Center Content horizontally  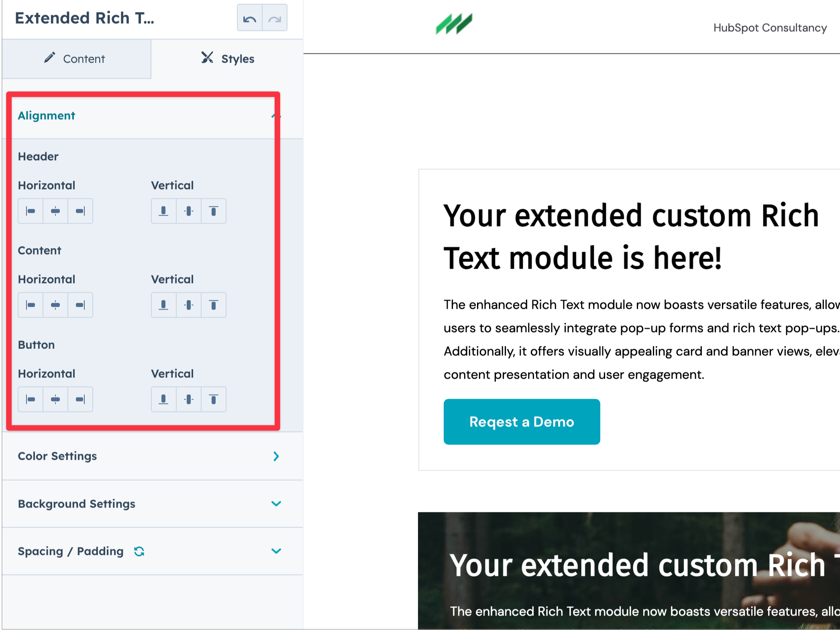click(x=55, y=305)
